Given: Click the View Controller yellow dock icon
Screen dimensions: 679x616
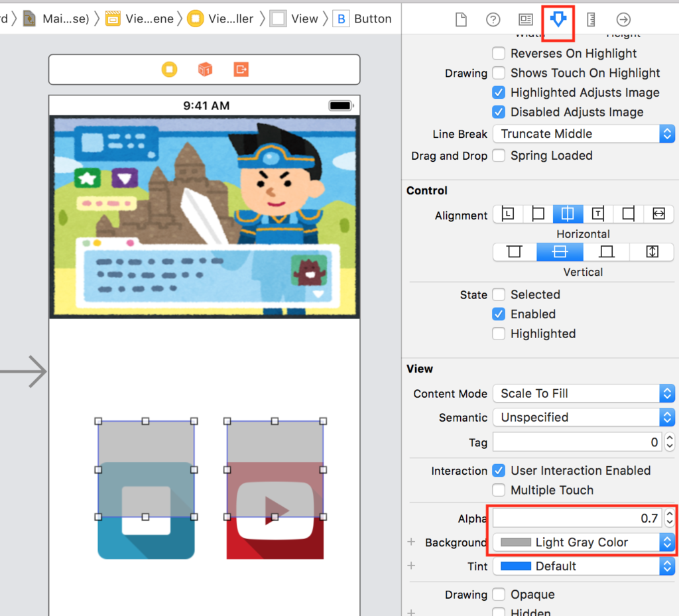Looking at the screenshot, I should (x=169, y=69).
